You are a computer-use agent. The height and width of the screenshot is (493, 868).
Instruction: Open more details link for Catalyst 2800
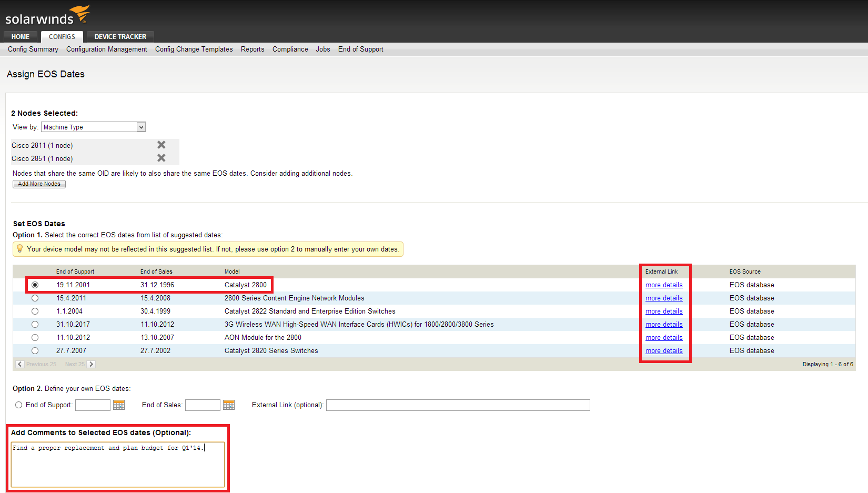[664, 285]
